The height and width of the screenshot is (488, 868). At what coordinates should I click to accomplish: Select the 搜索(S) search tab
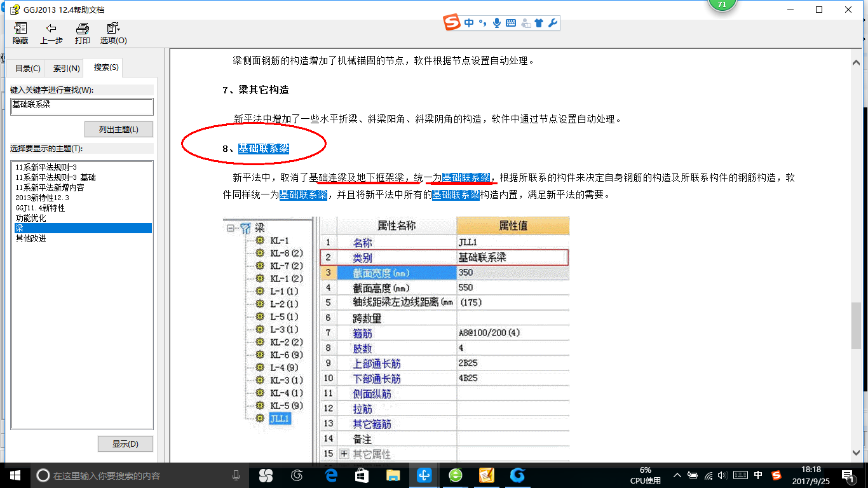[x=106, y=67]
